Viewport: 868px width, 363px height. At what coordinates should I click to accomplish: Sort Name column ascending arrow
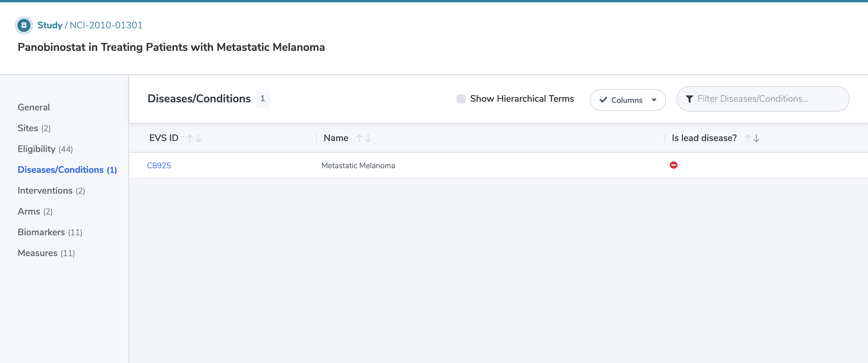(360, 138)
